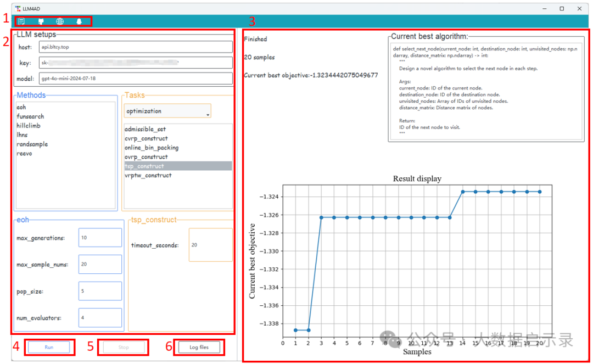Open the Log files button
Viewport: 593px width, 364px height.
tap(199, 347)
